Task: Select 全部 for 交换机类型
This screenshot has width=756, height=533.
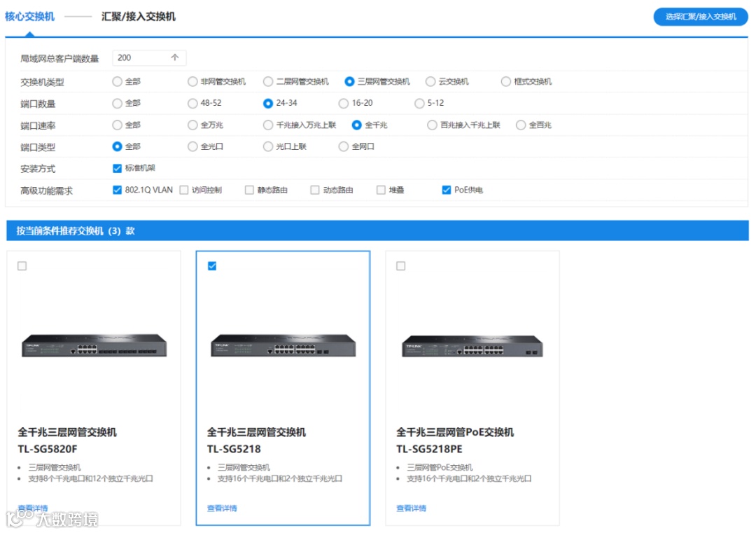Action: pos(117,81)
